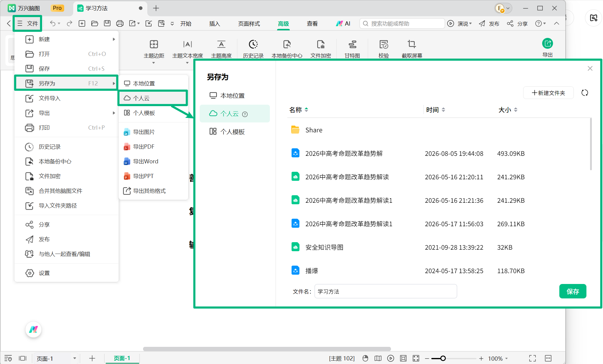This screenshot has width=603, height=364.
Task: Toggle the panel icon in bottom-right status bar
Action: 548,358
